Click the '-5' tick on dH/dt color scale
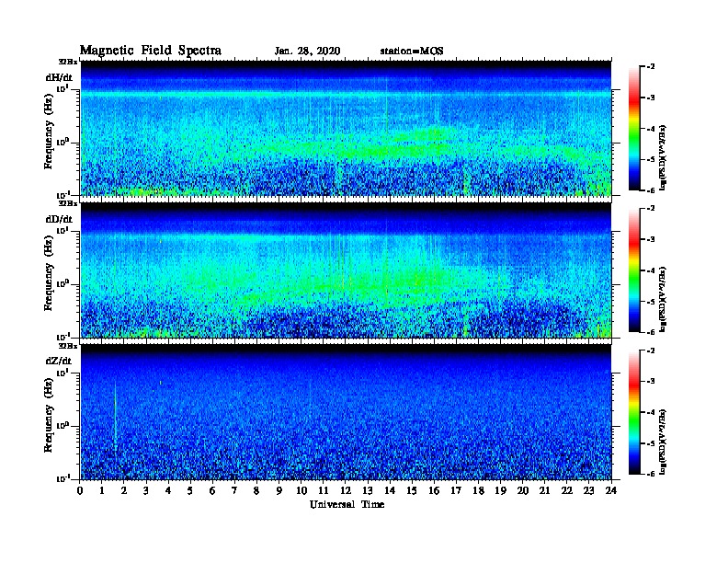The height and width of the screenshot is (563, 728). [651, 159]
